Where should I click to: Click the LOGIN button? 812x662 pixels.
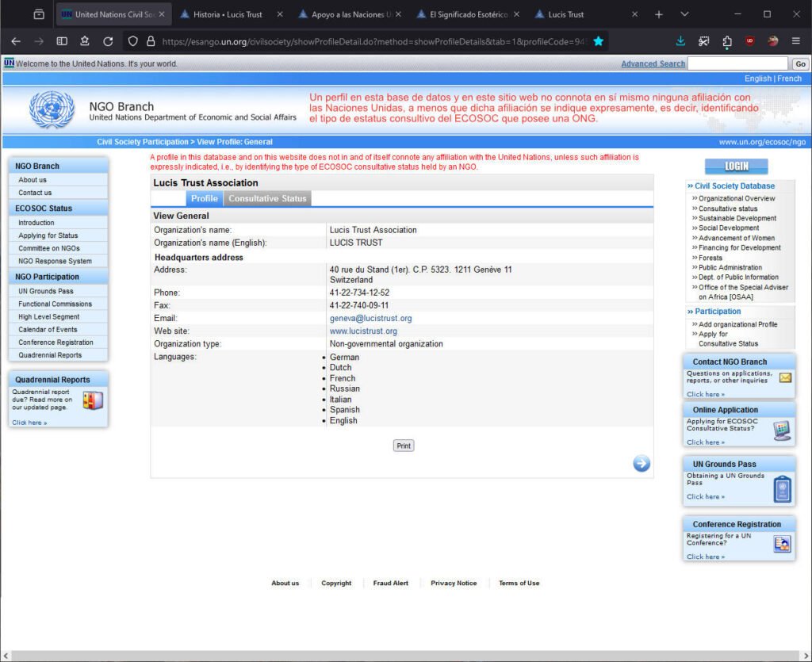[736, 166]
